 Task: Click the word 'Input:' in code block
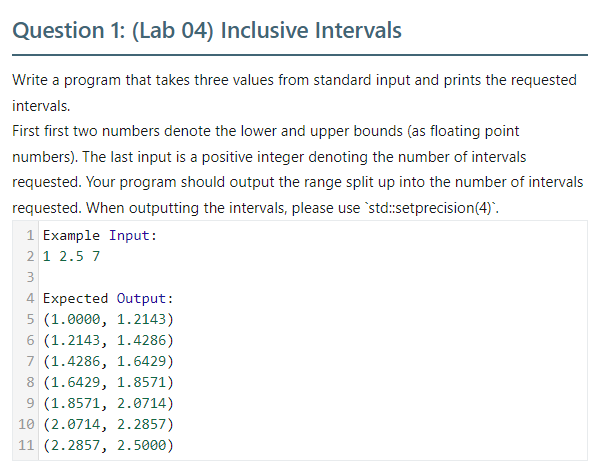pyautogui.click(x=133, y=235)
